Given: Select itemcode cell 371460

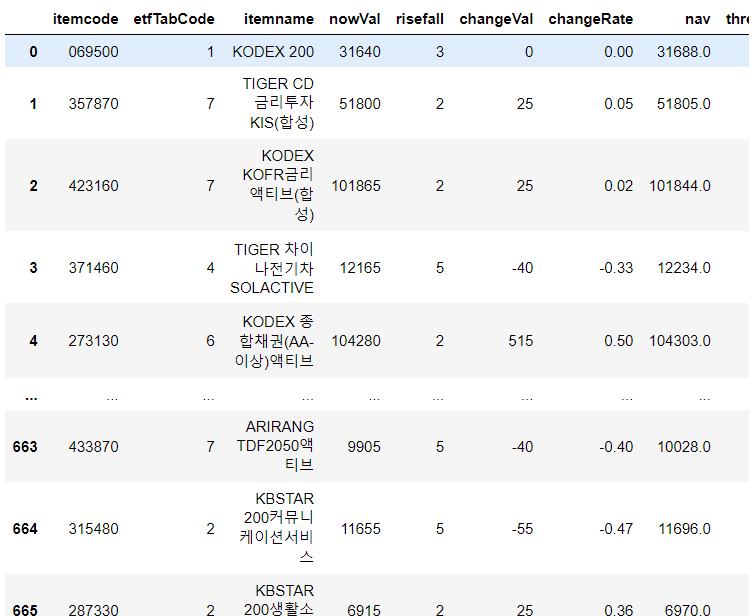Looking at the screenshot, I should coord(93,268).
